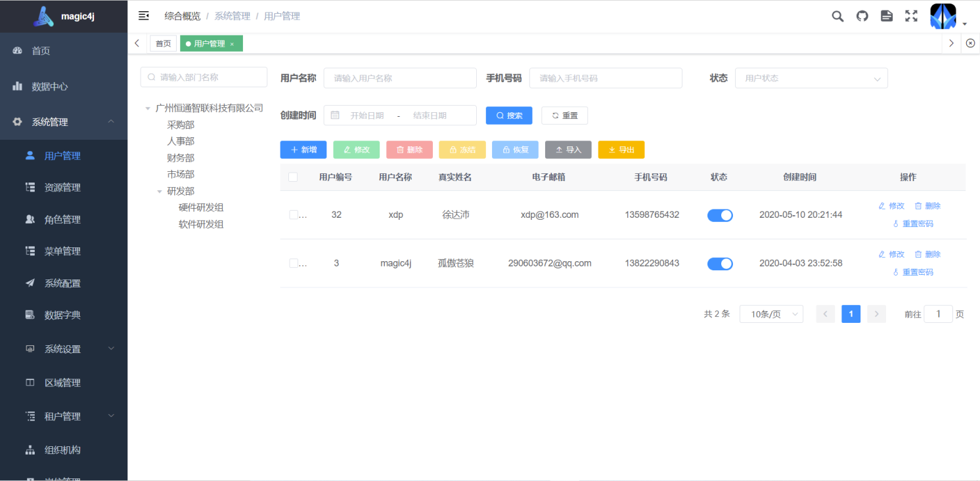Turn off the status switch for user magic4j
The height and width of the screenshot is (481, 980).
coord(720,263)
